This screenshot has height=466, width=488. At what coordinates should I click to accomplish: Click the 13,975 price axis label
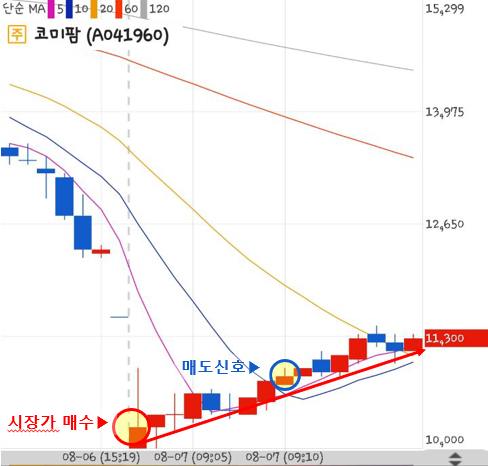click(x=445, y=112)
